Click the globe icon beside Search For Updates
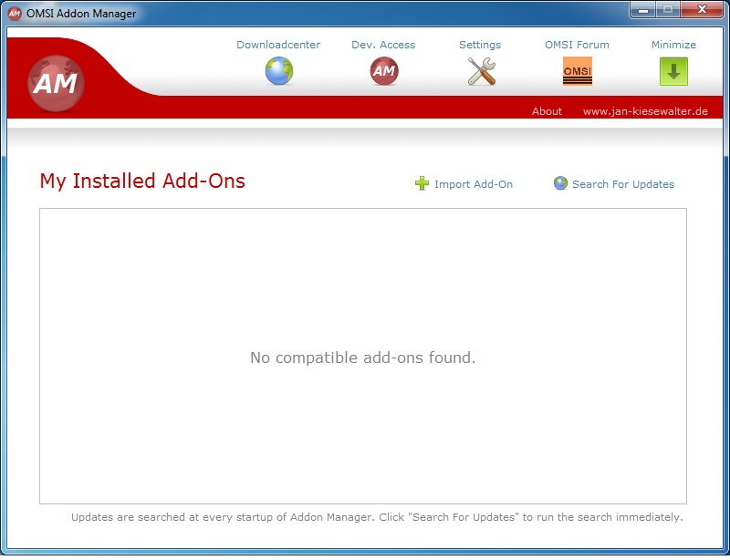 (560, 183)
